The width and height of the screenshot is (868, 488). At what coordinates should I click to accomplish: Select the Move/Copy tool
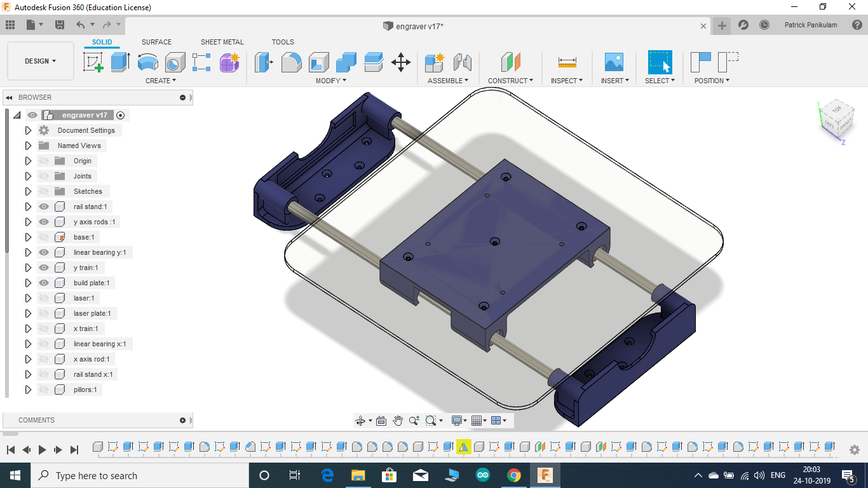pos(400,62)
